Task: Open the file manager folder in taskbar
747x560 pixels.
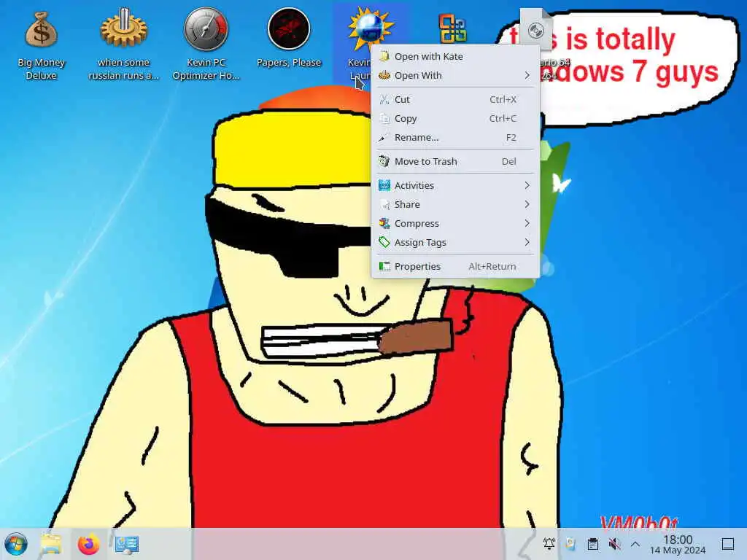Action: tap(52, 544)
